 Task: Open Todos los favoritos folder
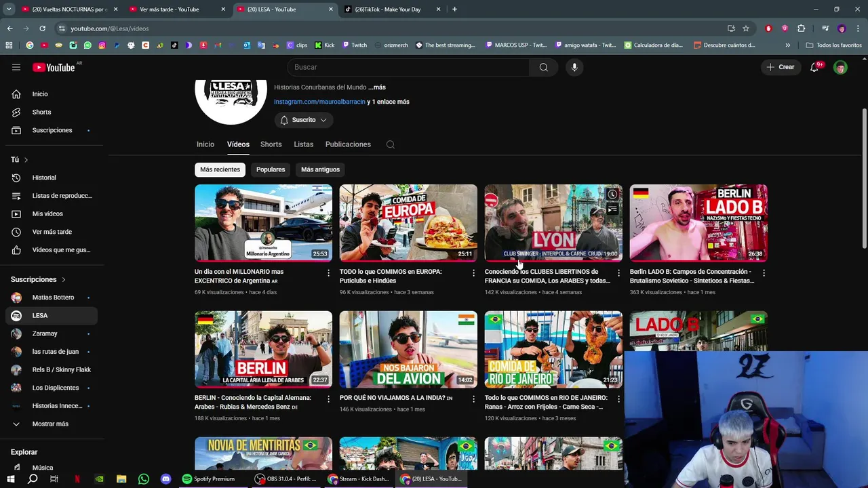[x=833, y=45]
